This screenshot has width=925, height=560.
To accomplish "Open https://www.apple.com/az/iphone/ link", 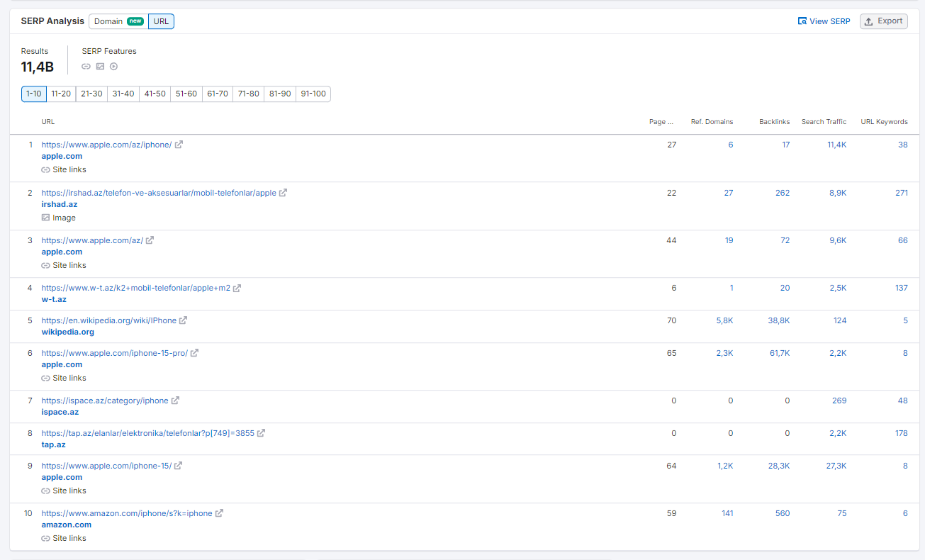I will pos(106,145).
